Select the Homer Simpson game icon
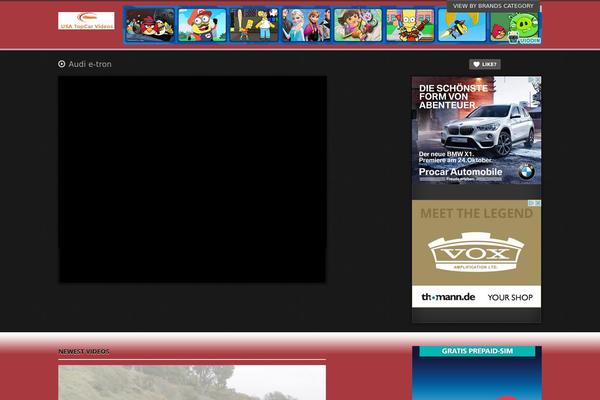 point(254,25)
